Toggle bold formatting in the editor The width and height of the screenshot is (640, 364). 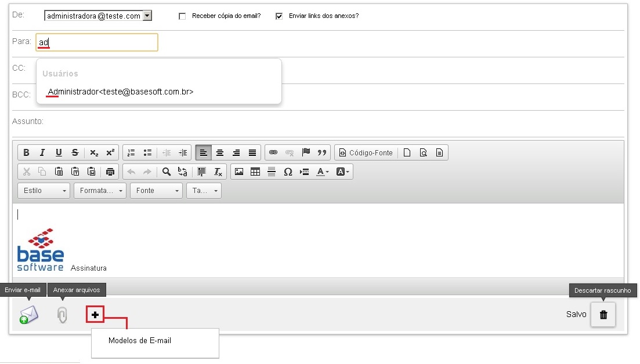pyautogui.click(x=26, y=153)
